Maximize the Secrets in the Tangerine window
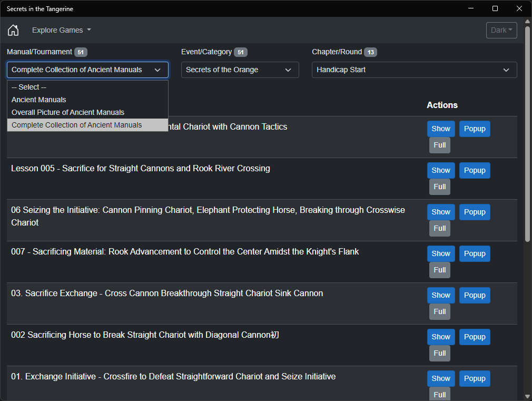The height and width of the screenshot is (401, 532). pos(495,8)
